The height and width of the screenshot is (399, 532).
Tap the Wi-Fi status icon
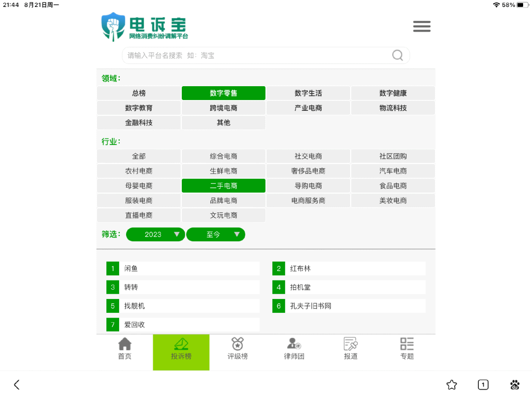click(x=497, y=5)
